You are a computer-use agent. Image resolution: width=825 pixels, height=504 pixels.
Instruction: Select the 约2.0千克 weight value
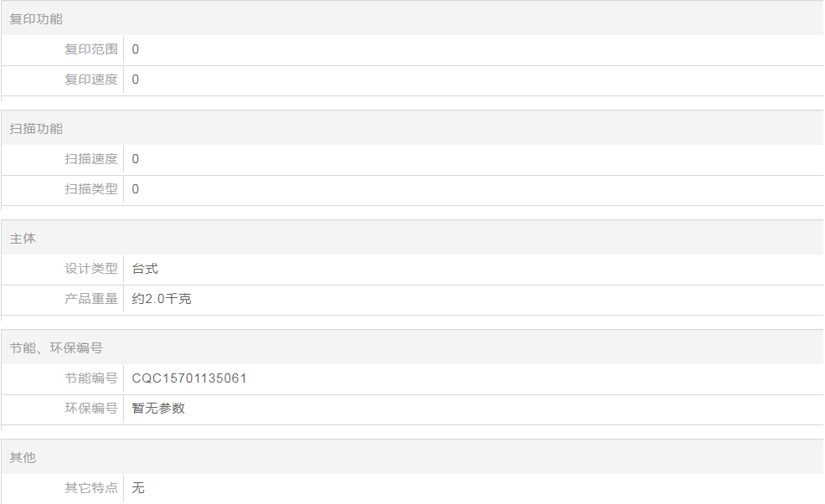pos(162,299)
